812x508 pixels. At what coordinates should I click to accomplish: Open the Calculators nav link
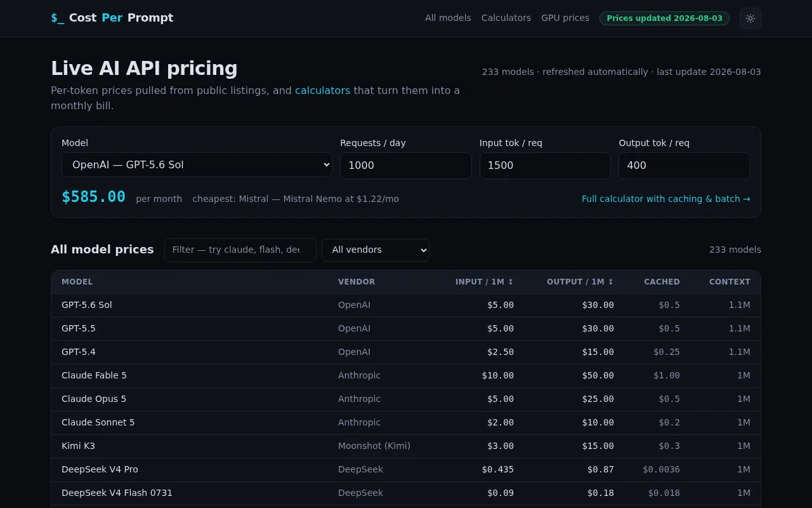[x=506, y=18]
